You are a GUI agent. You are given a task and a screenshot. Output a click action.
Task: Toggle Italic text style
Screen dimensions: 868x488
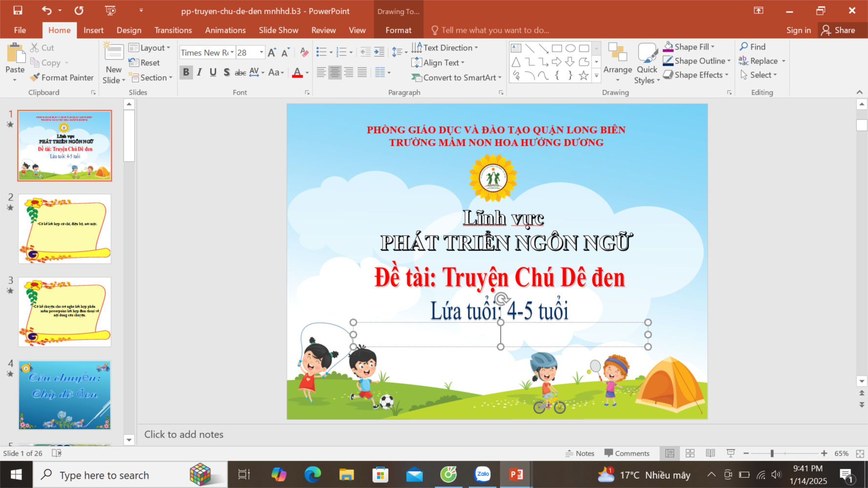[x=199, y=73]
